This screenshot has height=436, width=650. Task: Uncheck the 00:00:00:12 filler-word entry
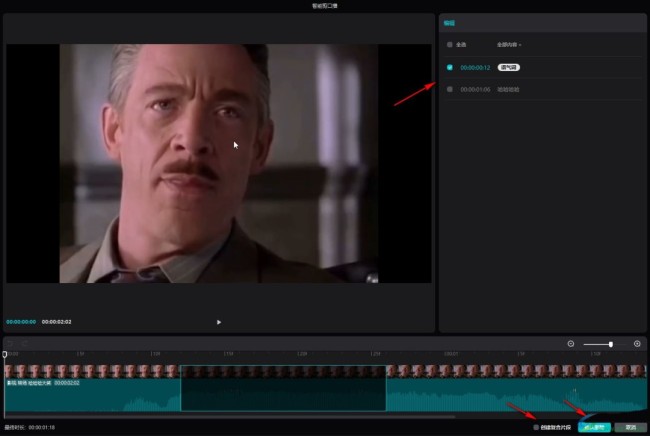[x=450, y=67]
